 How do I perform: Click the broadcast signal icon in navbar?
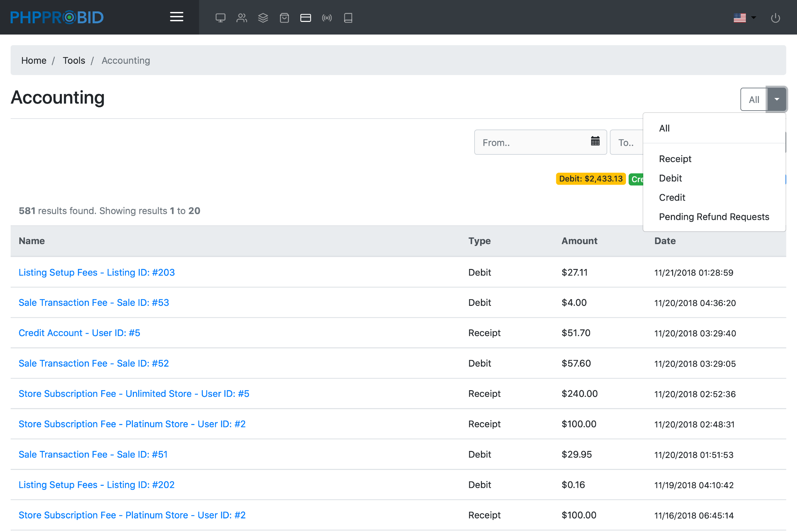coord(327,18)
